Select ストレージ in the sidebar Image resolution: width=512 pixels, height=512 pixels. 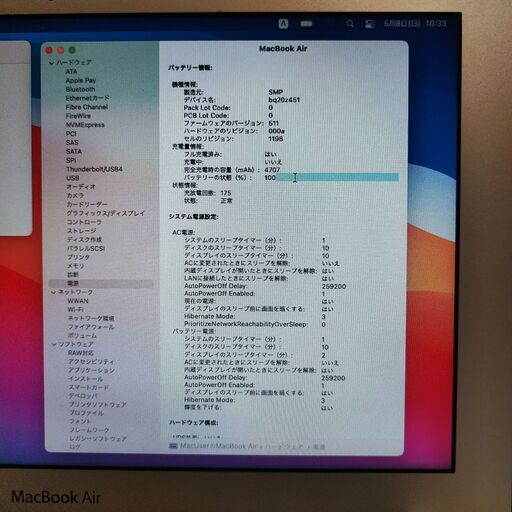[x=82, y=231]
